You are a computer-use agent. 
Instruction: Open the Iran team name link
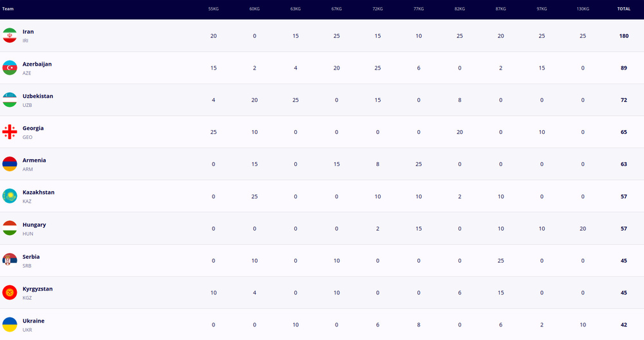(x=28, y=32)
